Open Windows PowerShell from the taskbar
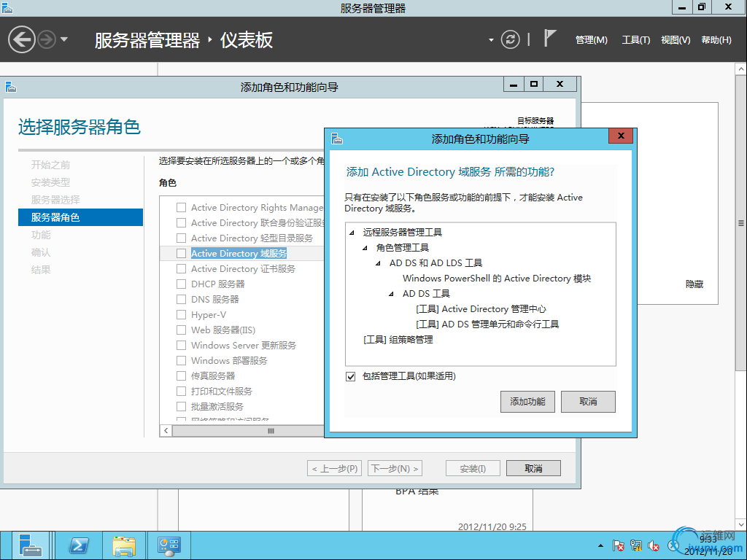Viewport: 747px width, 560px height. 79,545
